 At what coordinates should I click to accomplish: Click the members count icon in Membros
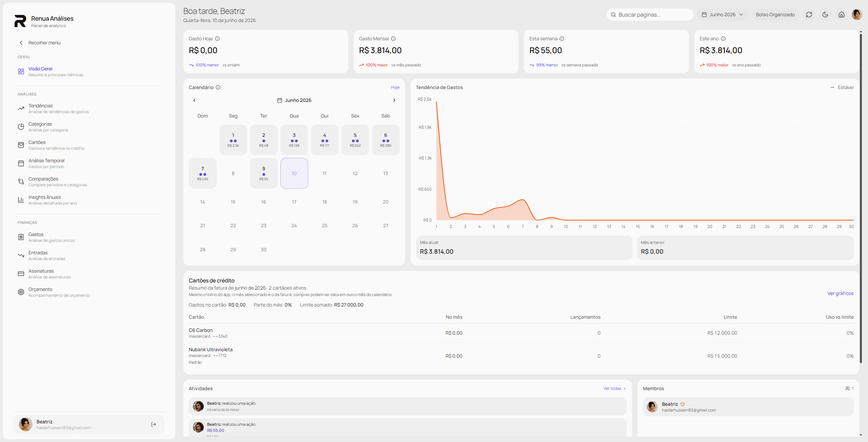[848, 388]
